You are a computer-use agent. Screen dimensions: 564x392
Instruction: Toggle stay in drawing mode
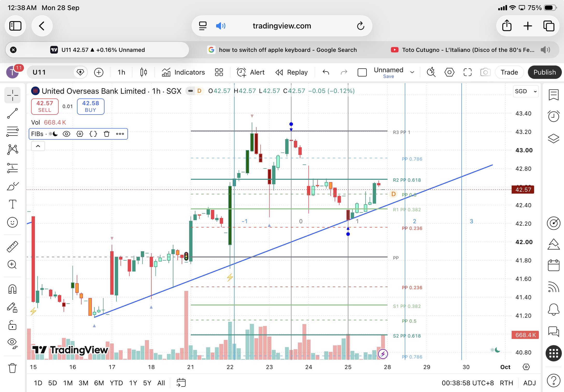click(12, 307)
